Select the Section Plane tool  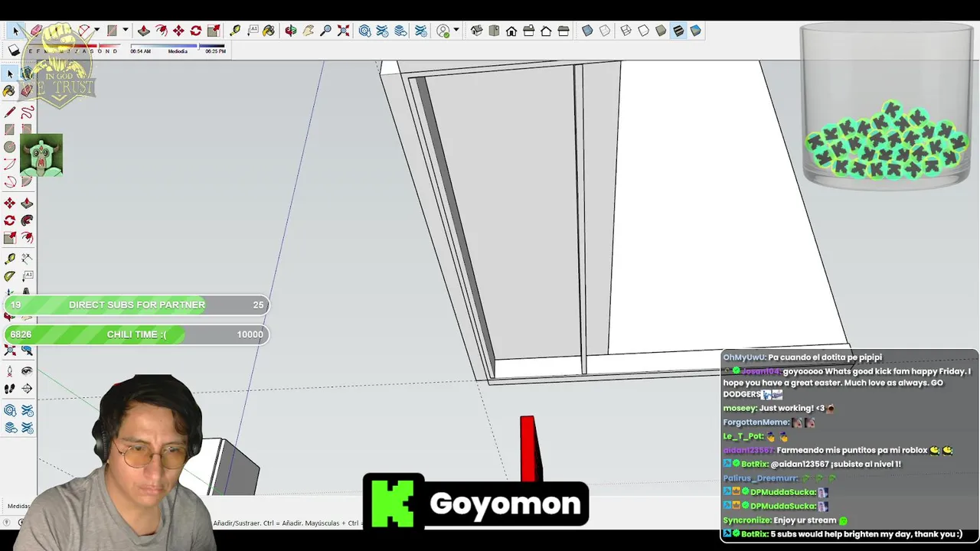(27, 388)
